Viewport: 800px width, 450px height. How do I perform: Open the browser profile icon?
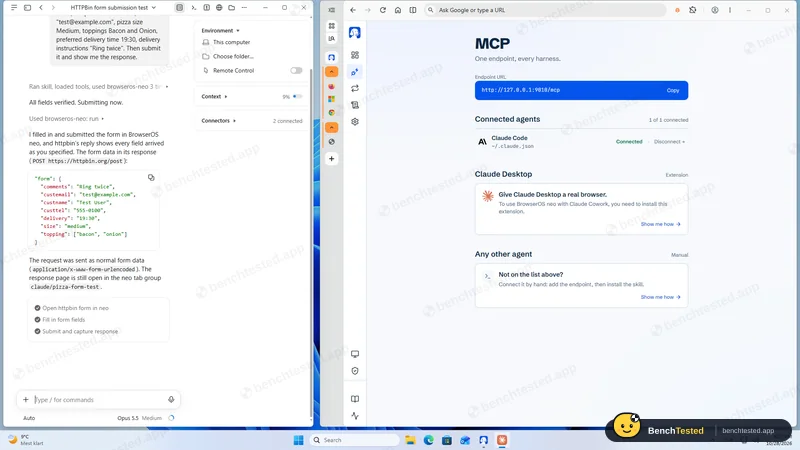coord(715,10)
